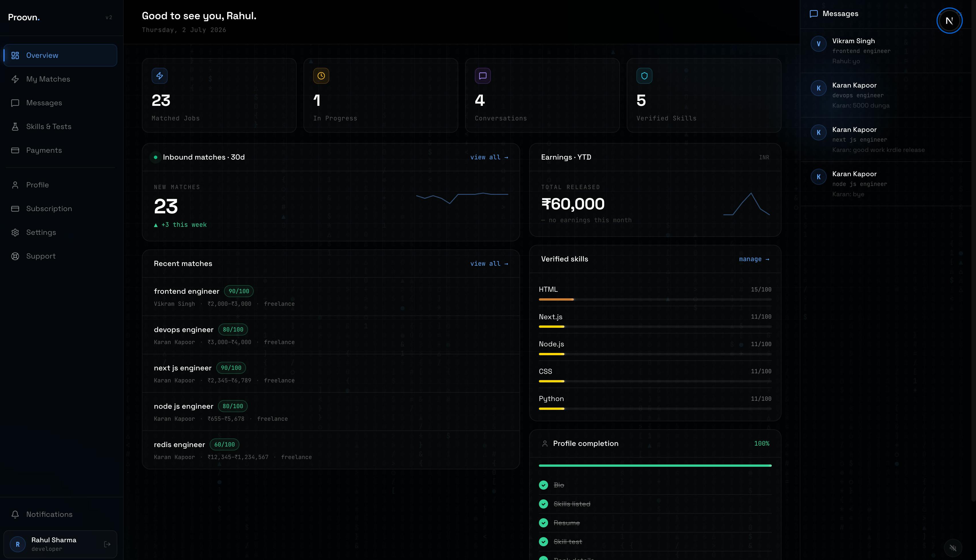Image resolution: width=976 pixels, height=560 pixels.
Task: Click the Profile completion progress bar
Action: (655, 465)
